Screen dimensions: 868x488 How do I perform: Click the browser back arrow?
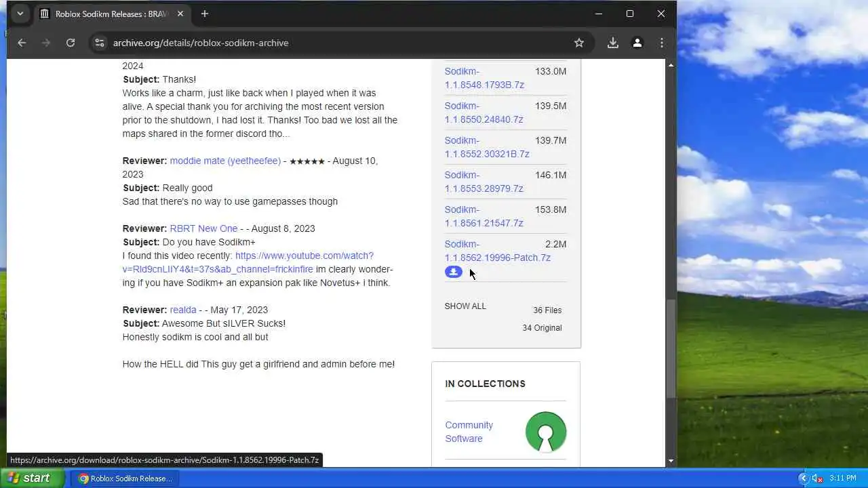point(22,43)
